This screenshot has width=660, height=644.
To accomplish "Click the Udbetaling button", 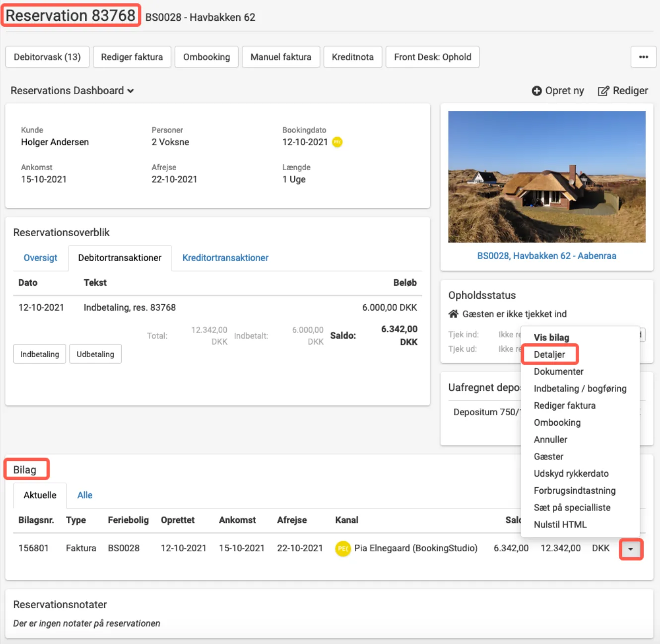I will coord(95,354).
